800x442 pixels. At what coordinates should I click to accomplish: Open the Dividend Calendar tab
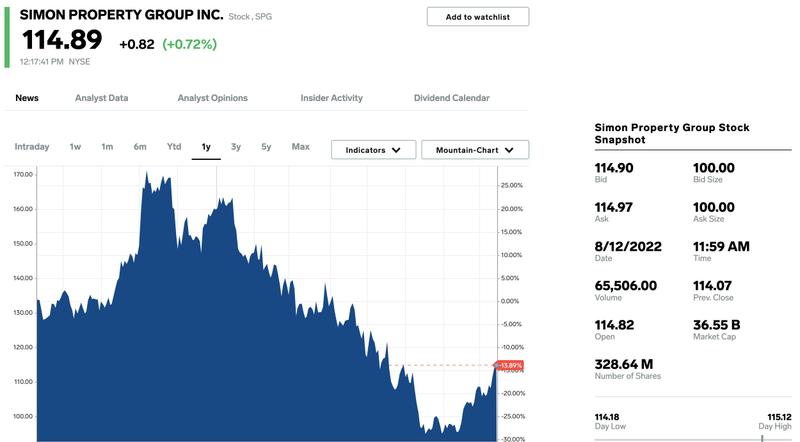(452, 98)
